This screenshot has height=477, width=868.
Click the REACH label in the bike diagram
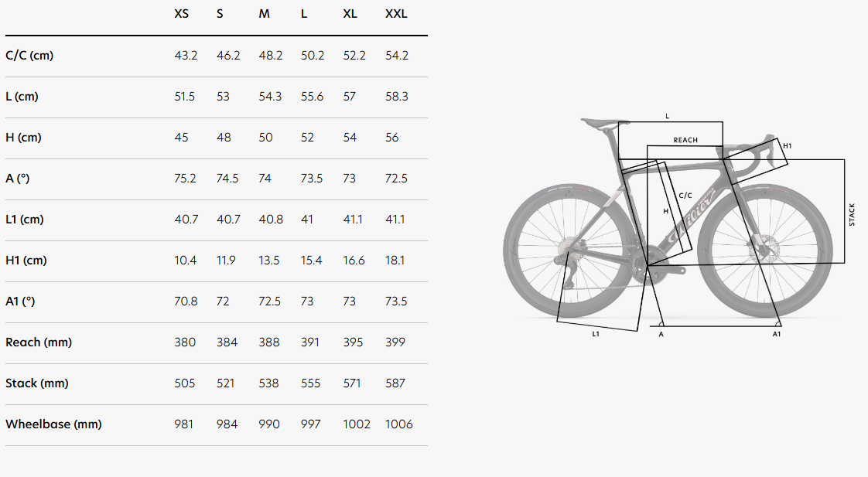[x=685, y=140]
